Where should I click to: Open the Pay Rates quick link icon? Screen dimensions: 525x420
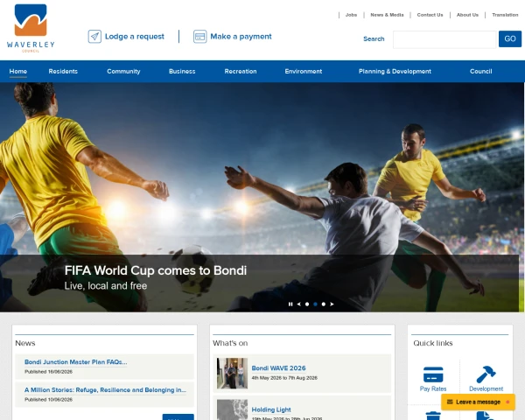(433, 374)
